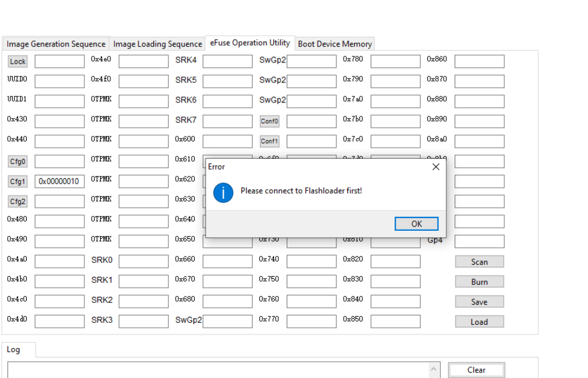This screenshot has height=378, width=588.
Task: Click the 0x4c0 input field
Action: (x=59, y=302)
